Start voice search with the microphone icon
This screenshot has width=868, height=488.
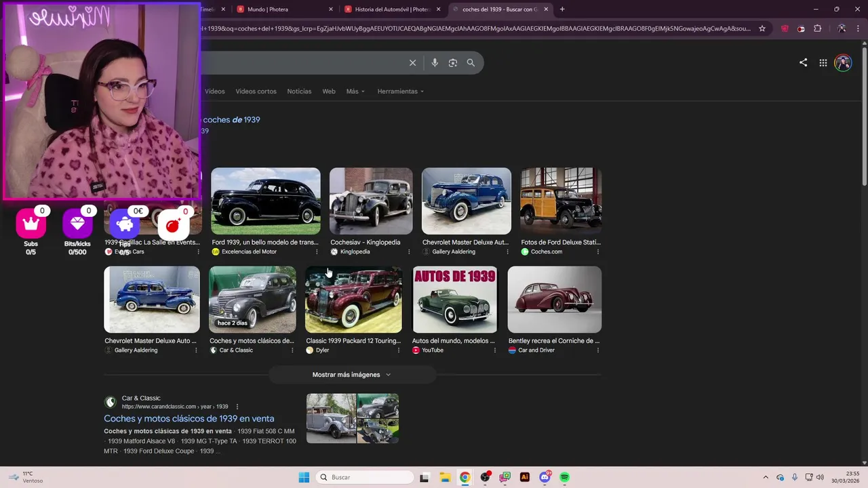point(435,62)
